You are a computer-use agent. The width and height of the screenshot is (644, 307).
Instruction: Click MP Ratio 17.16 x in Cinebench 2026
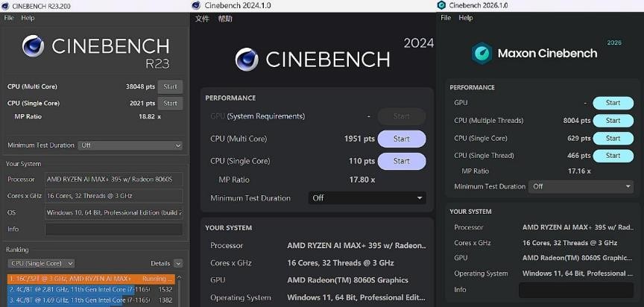[579, 171]
